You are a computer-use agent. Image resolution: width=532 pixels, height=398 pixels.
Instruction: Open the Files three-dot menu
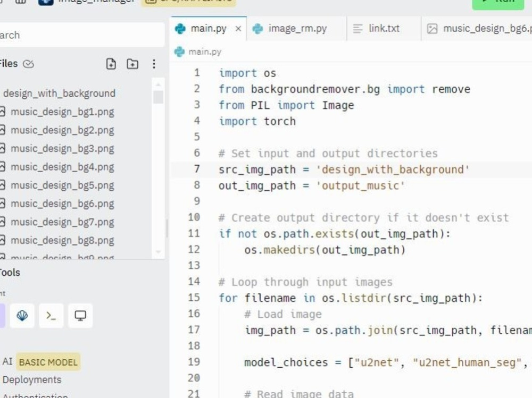tap(154, 64)
